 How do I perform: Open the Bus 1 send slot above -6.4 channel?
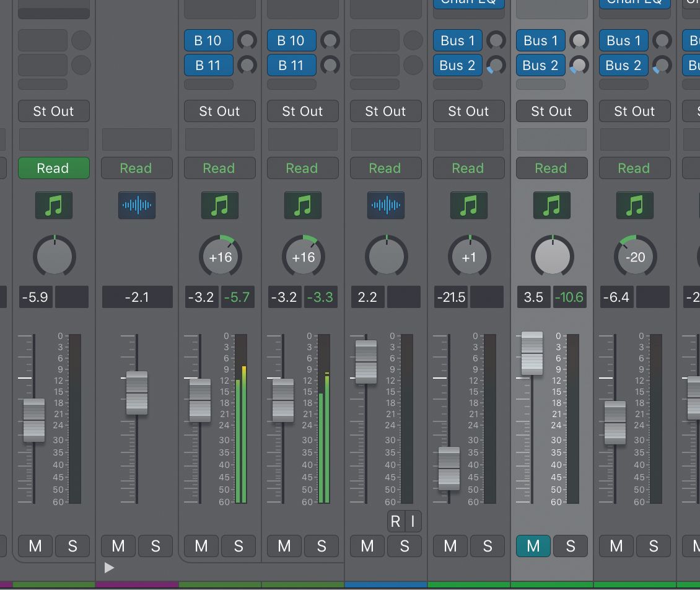(x=623, y=41)
